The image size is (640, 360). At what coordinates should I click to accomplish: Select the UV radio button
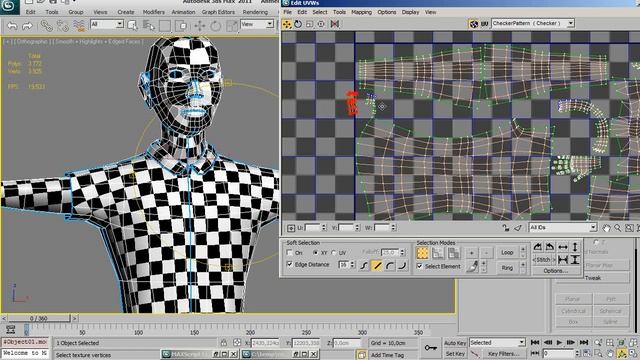[333, 253]
